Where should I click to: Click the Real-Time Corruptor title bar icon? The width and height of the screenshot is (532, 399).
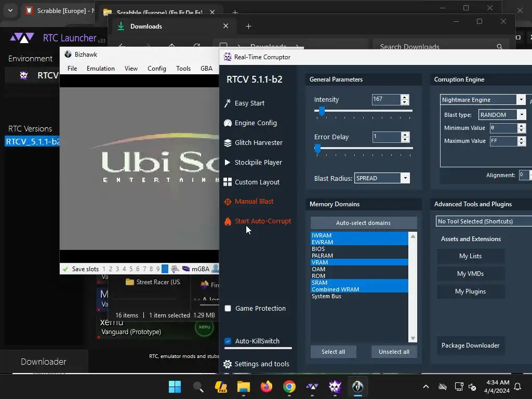pyautogui.click(x=228, y=57)
